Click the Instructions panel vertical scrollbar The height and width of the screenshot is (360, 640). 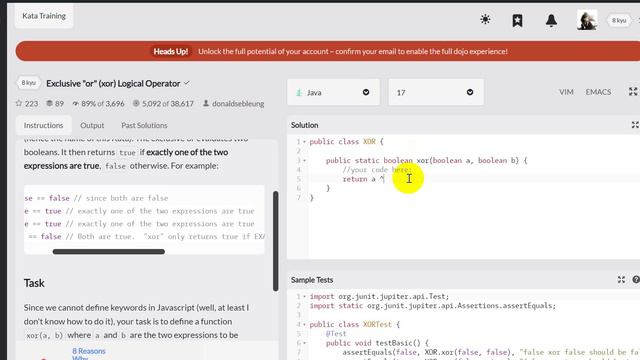point(276,241)
